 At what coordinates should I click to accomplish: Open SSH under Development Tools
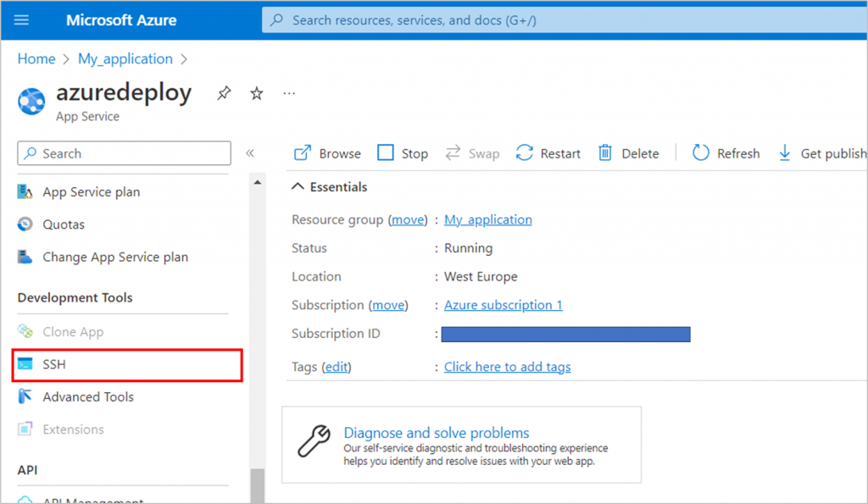click(127, 364)
